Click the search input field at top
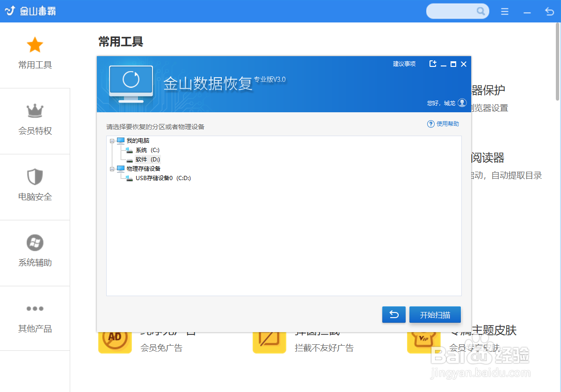Image resolution: width=561 pixels, height=392 pixels. 456,11
